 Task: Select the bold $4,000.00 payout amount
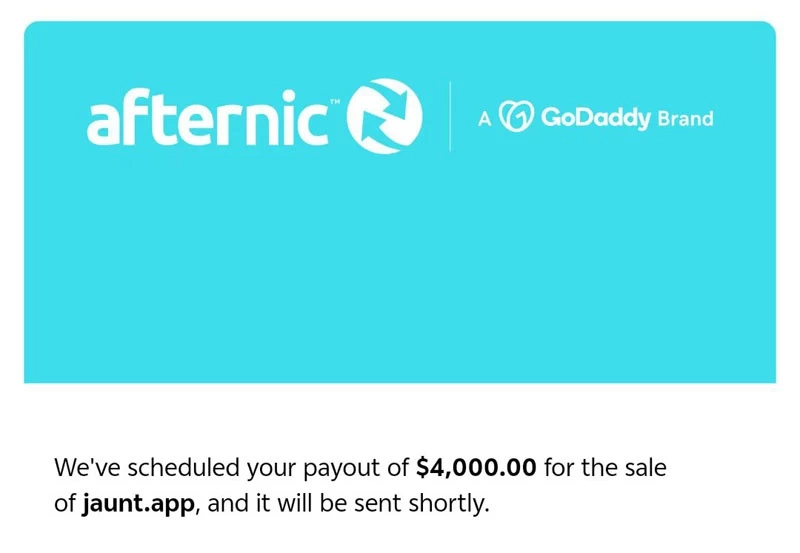click(476, 468)
